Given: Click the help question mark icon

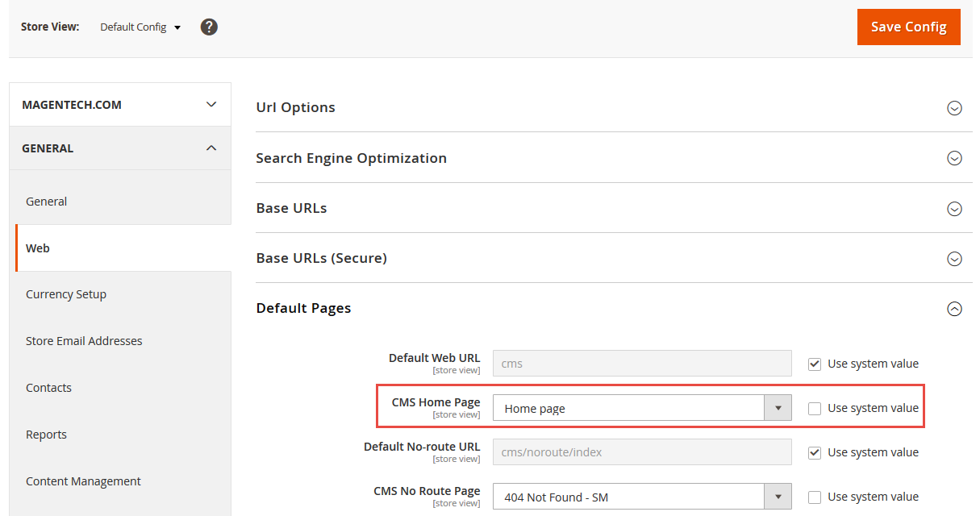Looking at the screenshot, I should coord(209,27).
